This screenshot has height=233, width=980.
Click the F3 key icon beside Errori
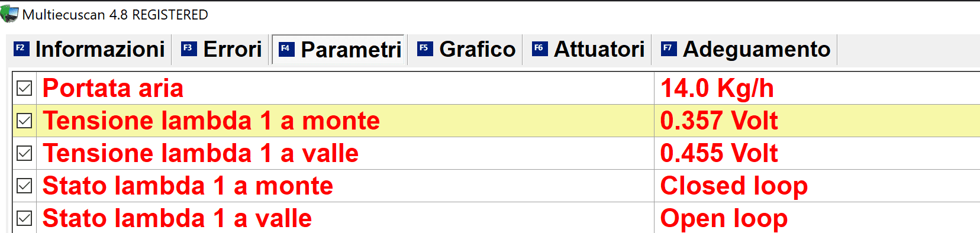pos(189,48)
